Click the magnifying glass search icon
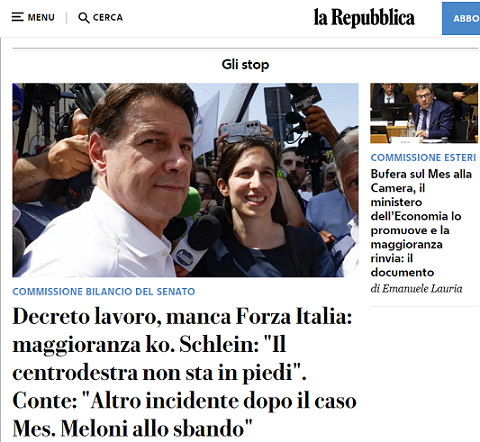This screenshot has width=480, height=442. pyautogui.click(x=83, y=18)
